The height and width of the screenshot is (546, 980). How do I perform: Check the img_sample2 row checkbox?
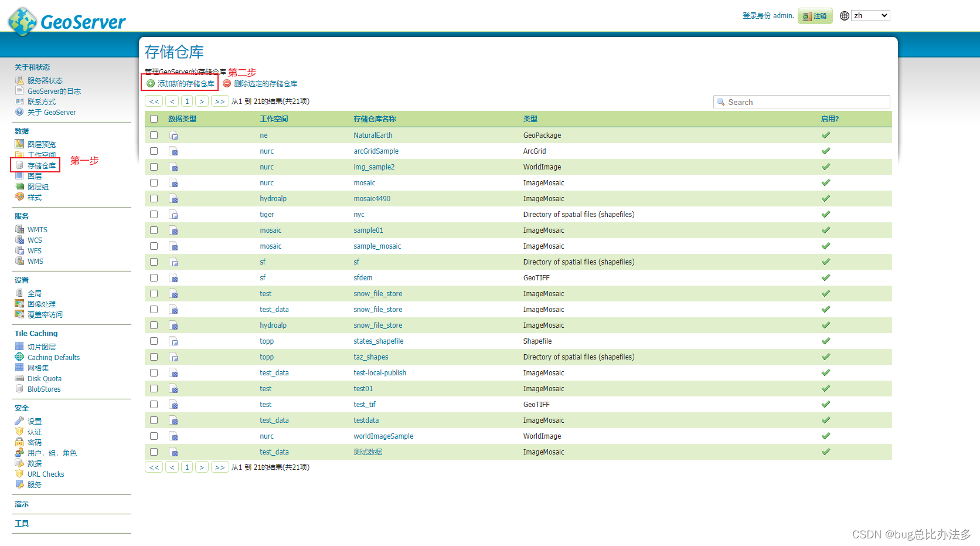pos(154,167)
